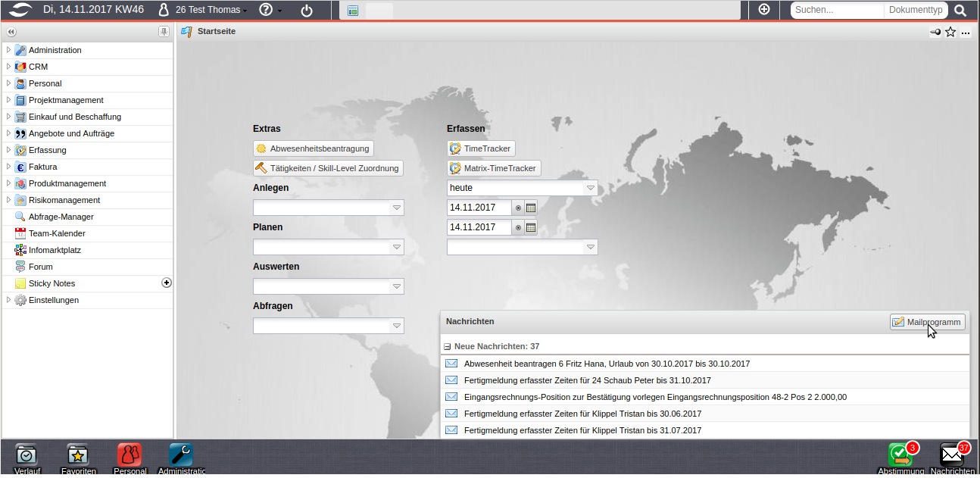Open calendar picker for first date field
Screen dimensions: 980x478
[x=531, y=208]
